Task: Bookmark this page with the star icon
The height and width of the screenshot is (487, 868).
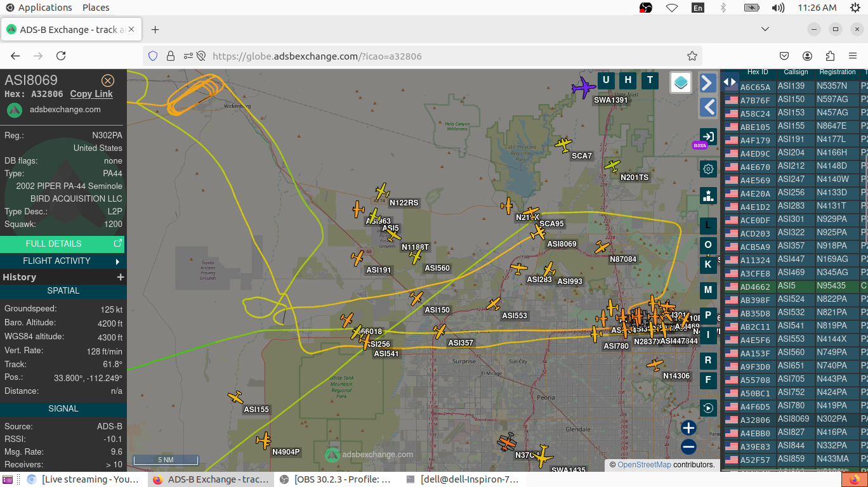Action: [x=692, y=56]
